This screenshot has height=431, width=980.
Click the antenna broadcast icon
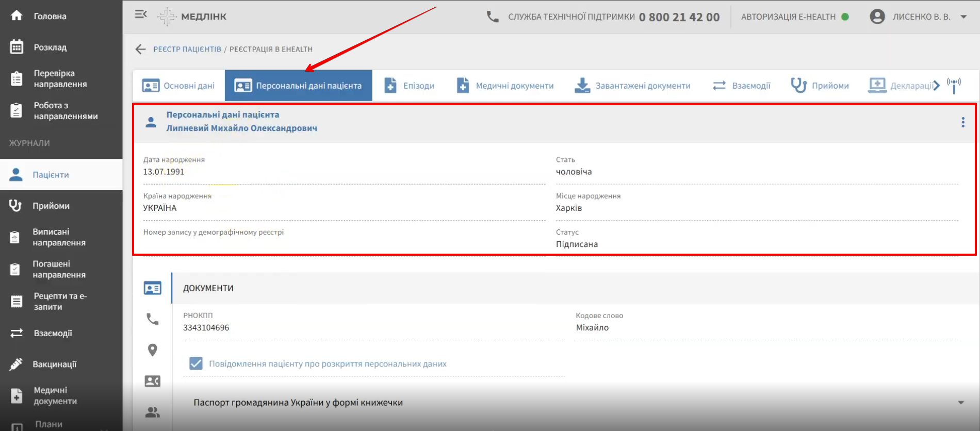point(954,86)
